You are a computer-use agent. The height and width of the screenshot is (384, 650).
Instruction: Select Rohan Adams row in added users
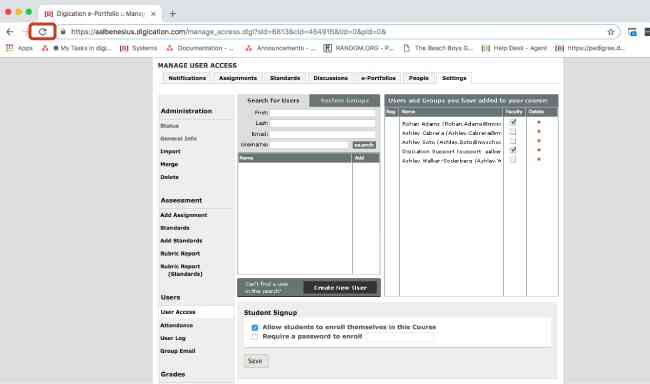pyautogui.click(x=451, y=124)
